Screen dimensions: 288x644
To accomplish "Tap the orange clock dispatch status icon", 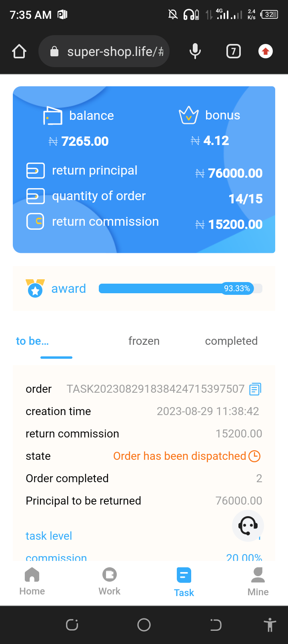I will click(x=254, y=456).
